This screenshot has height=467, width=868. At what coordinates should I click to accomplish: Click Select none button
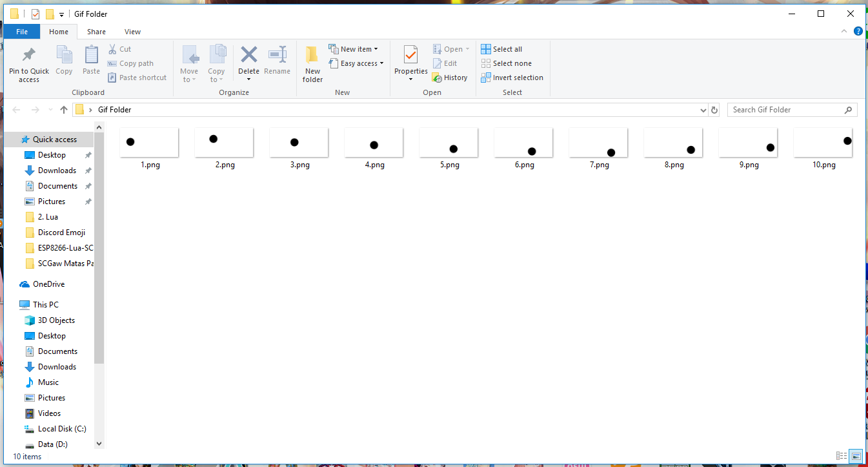(x=507, y=63)
